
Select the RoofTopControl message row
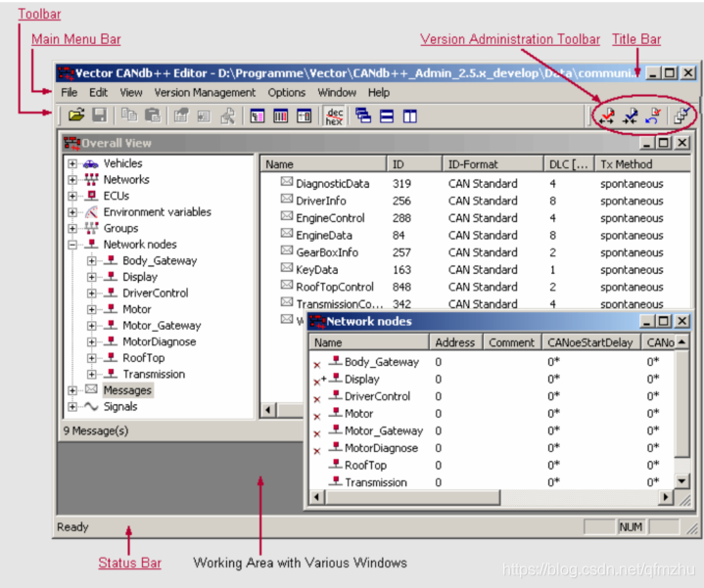(x=475, y=287)
